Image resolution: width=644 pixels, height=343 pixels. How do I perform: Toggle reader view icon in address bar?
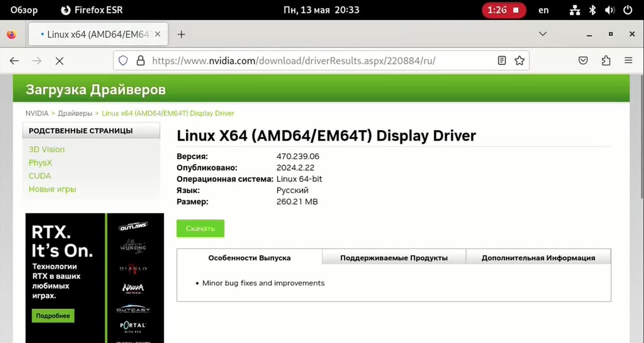pos(502,60)
